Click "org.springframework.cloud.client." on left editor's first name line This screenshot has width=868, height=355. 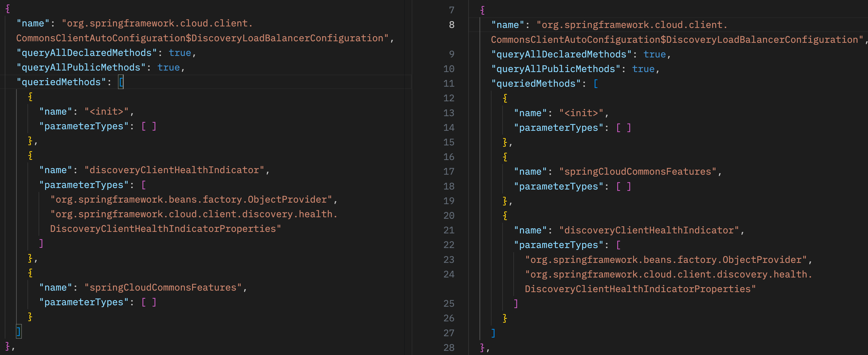coord(157,23)
